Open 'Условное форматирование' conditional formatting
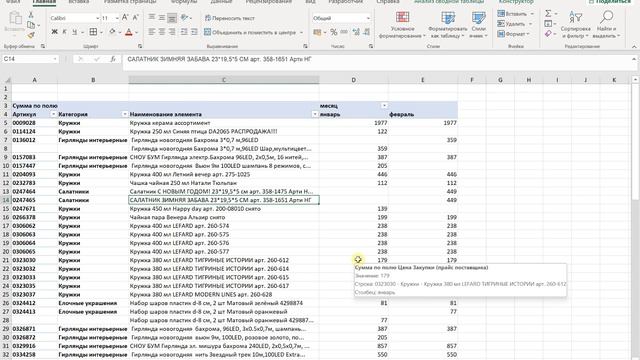Image resolution: width=640 pixels, height=360 pixels. pyautogui.click(x=402, y=25)
